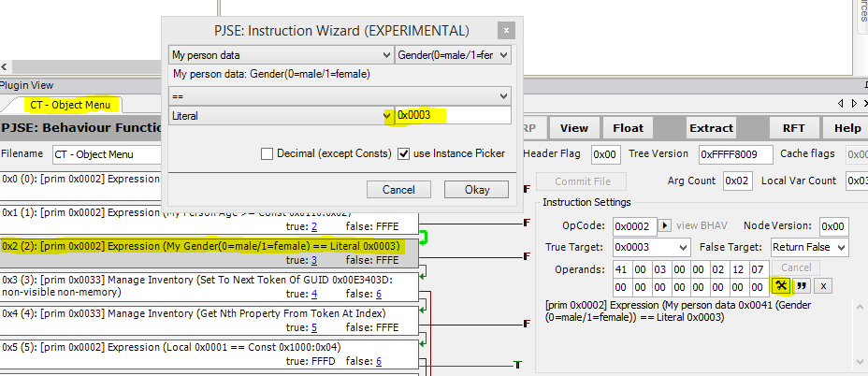This screenshot has width=868, height=376.
Task: Follow true target link 4 in row 0x3
Action: point(314,294)
